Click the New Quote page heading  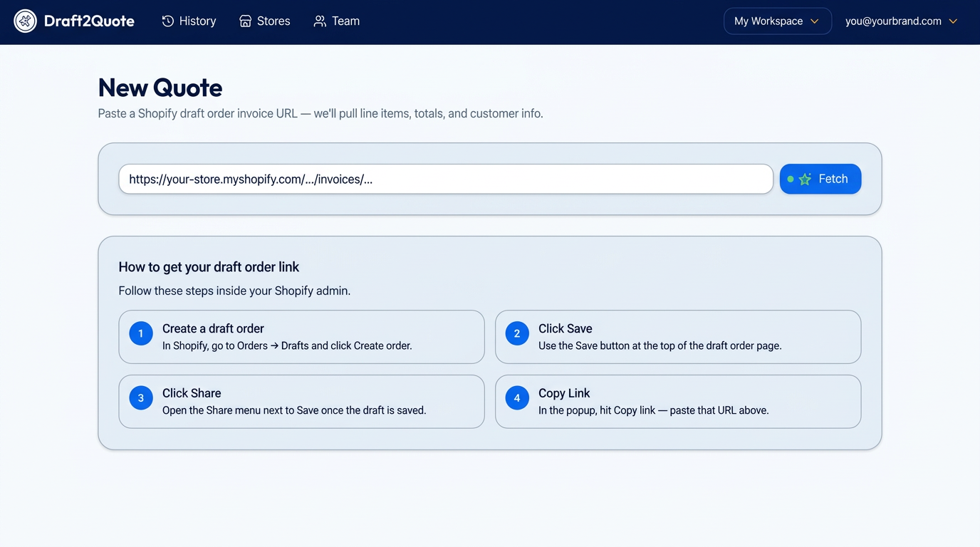tap(160, 88)
